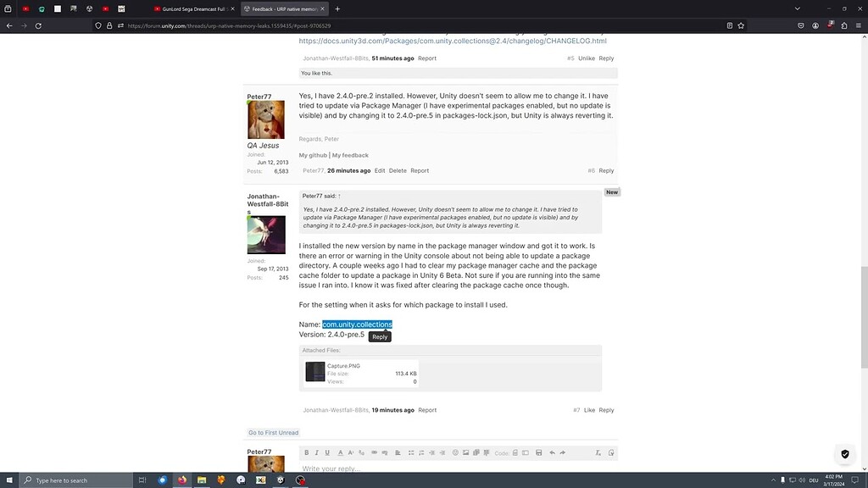Open File Explorer from the taskbar

[x=202, y=480]
